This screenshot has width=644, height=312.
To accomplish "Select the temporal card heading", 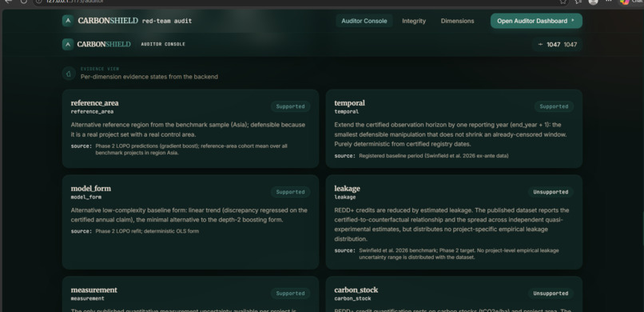I will click(349, 103).
